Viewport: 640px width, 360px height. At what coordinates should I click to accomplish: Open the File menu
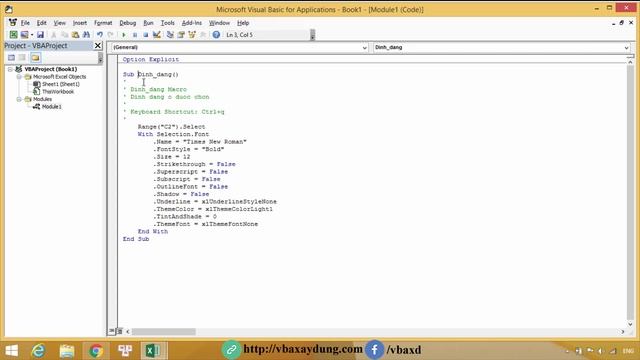[25, 23]
